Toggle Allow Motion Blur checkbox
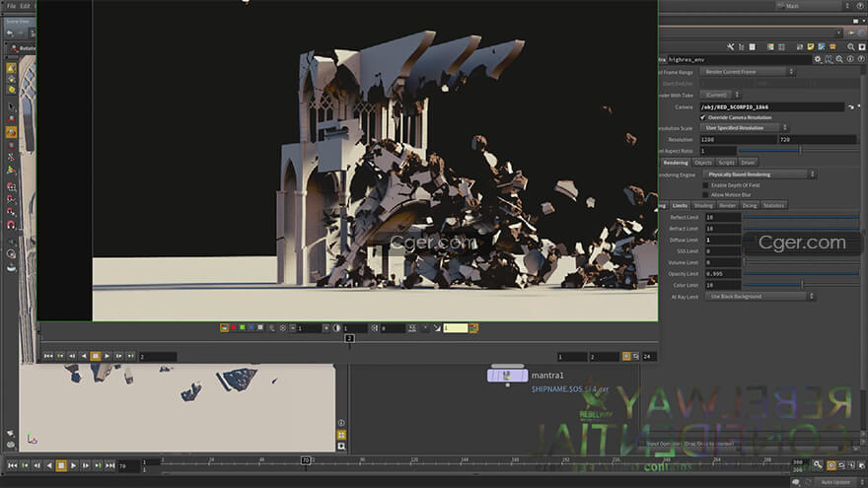 (x=704, y=195)
